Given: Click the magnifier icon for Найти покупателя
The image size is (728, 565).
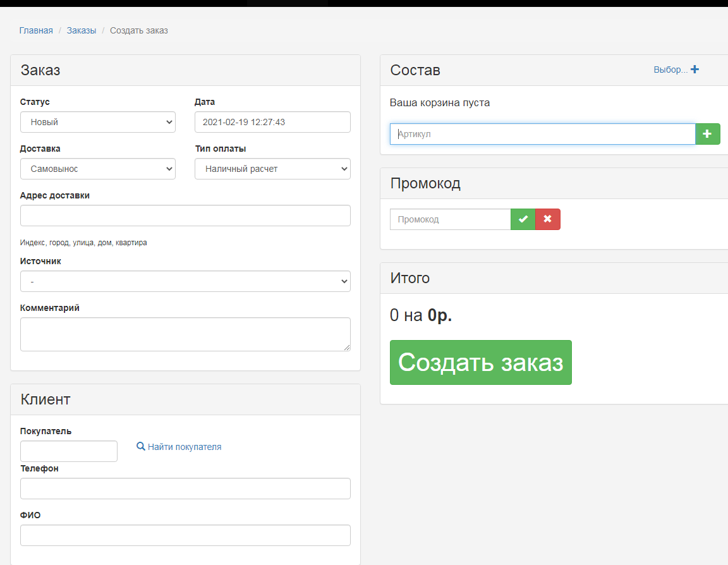Looking at the screenshot, I should click(141, 447).
